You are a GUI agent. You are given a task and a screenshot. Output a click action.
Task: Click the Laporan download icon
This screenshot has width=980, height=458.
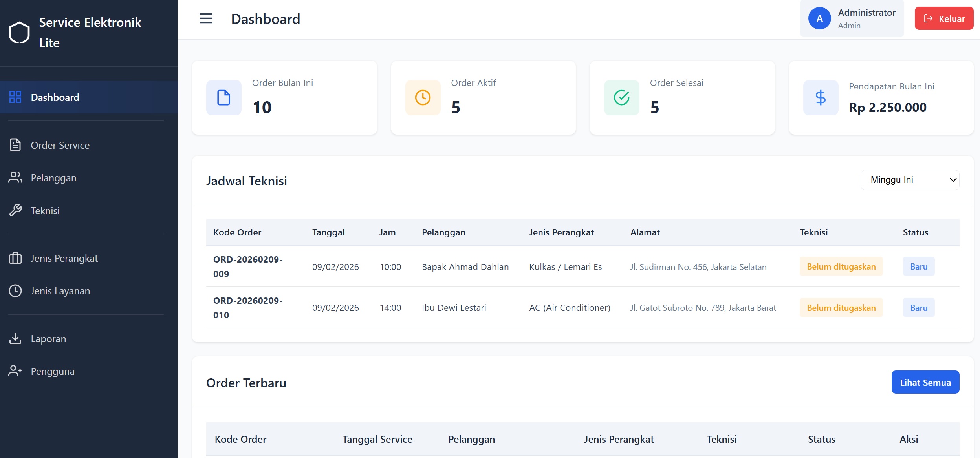[15, 338]
